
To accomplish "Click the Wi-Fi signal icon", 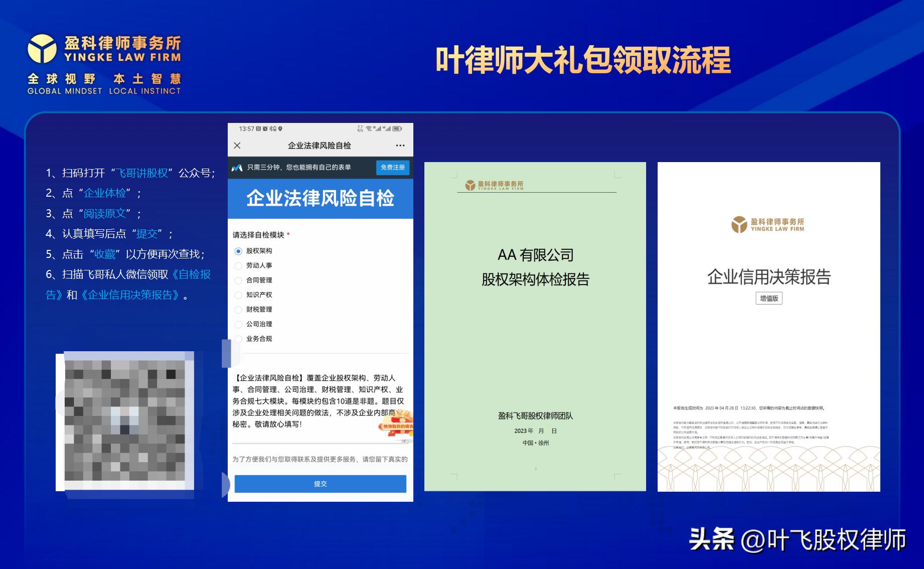I will [369, 128].
